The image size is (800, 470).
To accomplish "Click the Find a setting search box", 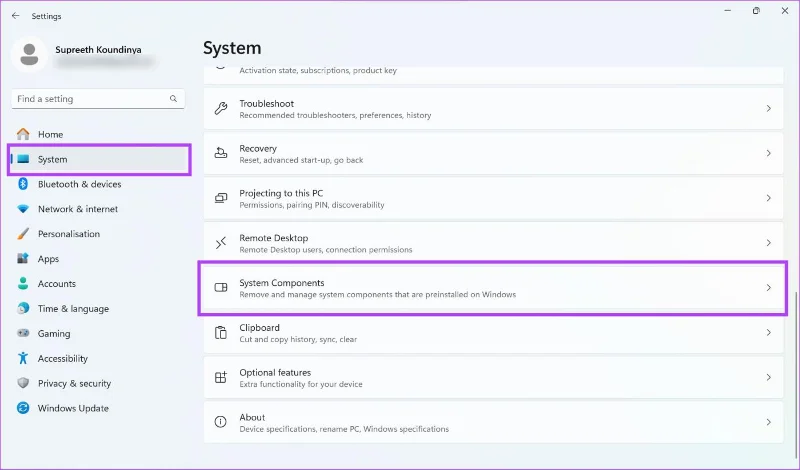I will pos(98,98).
